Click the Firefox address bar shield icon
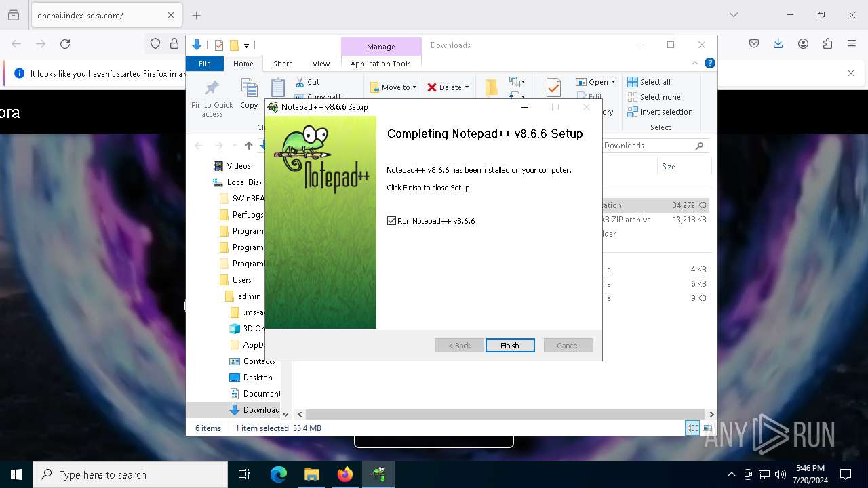Image resolution: width=868 pixels, height=488 pixels. click(155, 44)
